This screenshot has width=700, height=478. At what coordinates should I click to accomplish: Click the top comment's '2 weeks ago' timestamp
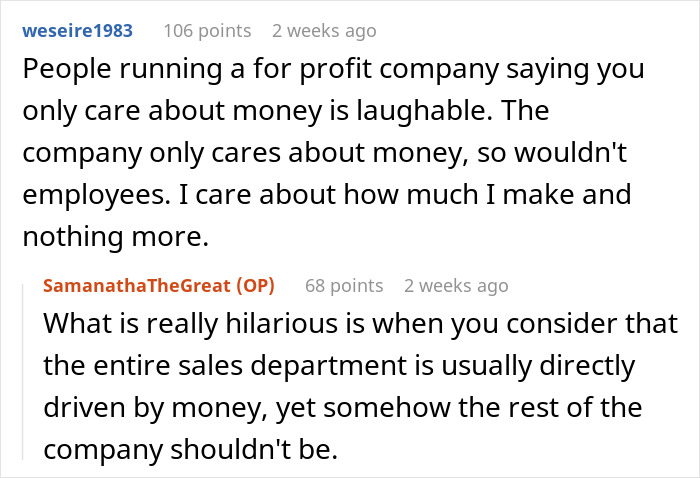click(x=324, y=30)
